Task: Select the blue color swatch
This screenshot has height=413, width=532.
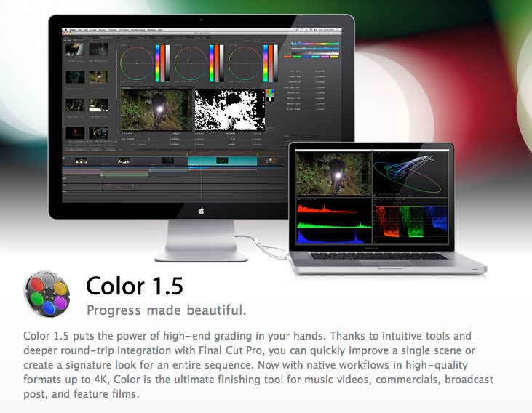Action: [306, 57]
